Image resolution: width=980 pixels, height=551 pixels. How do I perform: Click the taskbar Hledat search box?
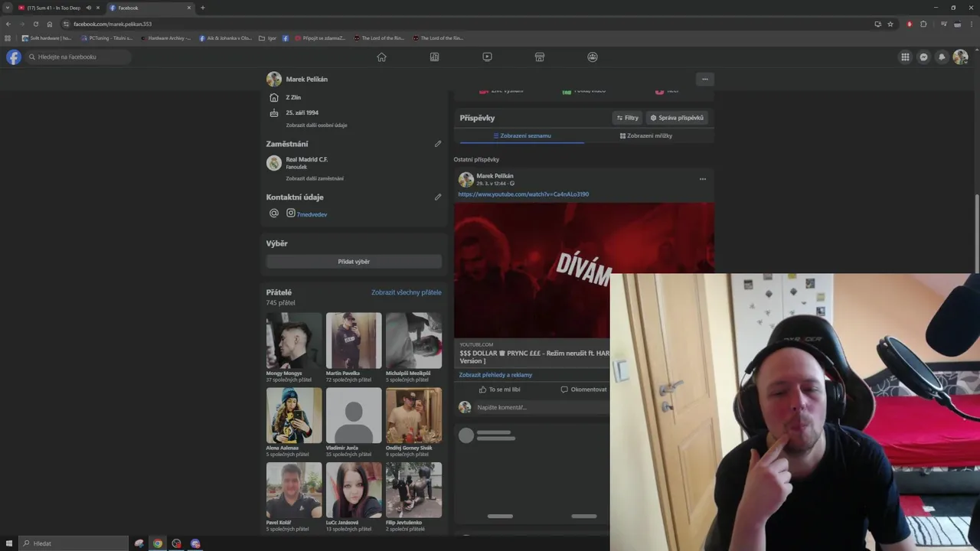74,543
